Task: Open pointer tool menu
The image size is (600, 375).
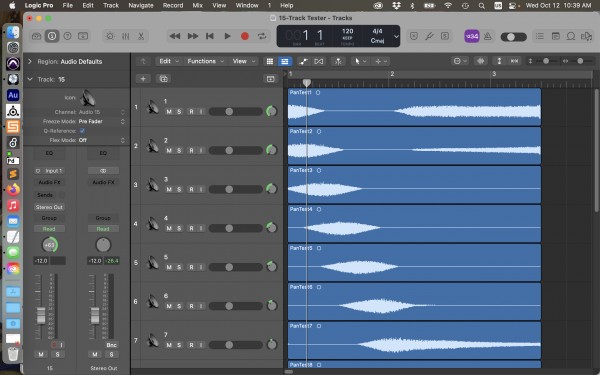Action: 360,61
